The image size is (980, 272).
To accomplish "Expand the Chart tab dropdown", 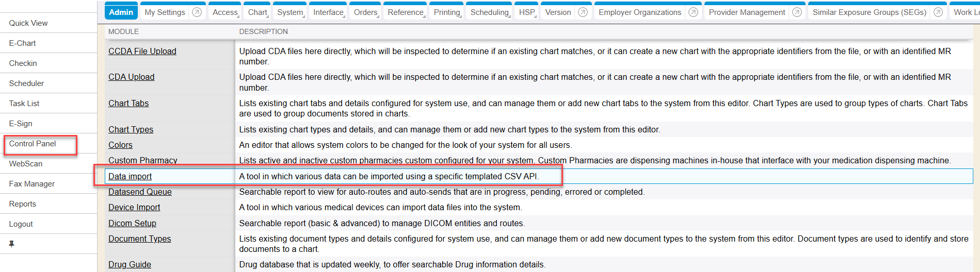I will 258,12.
